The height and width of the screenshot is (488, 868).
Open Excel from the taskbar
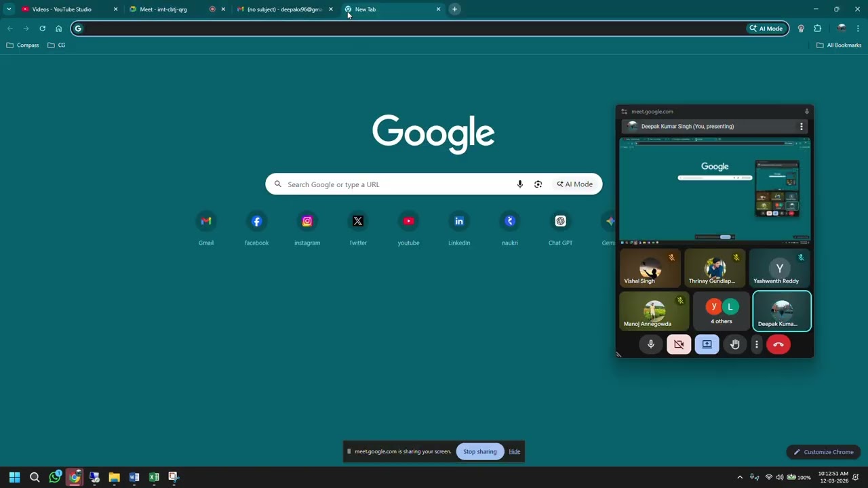coord(154,477)
